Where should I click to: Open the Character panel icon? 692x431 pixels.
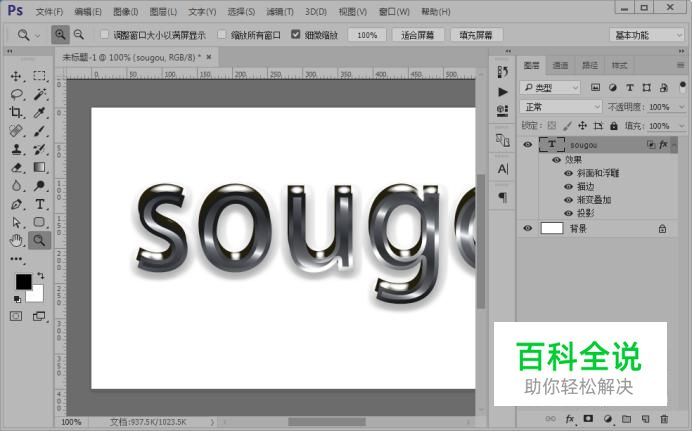[x=503, y=169]
